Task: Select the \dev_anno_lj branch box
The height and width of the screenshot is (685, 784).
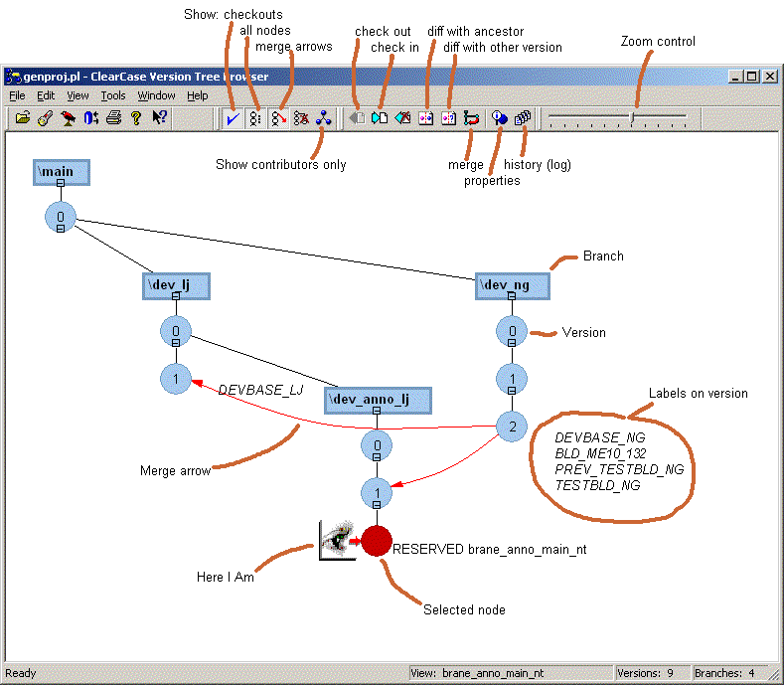Action: click(378, 400)
